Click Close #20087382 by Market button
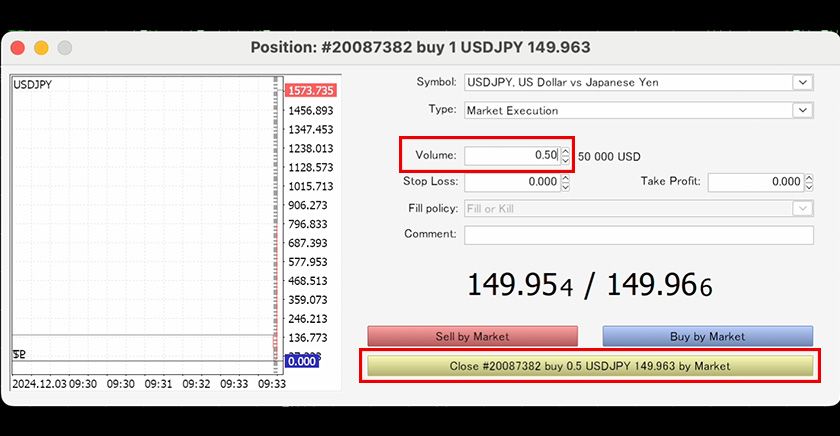 [590, 366]
